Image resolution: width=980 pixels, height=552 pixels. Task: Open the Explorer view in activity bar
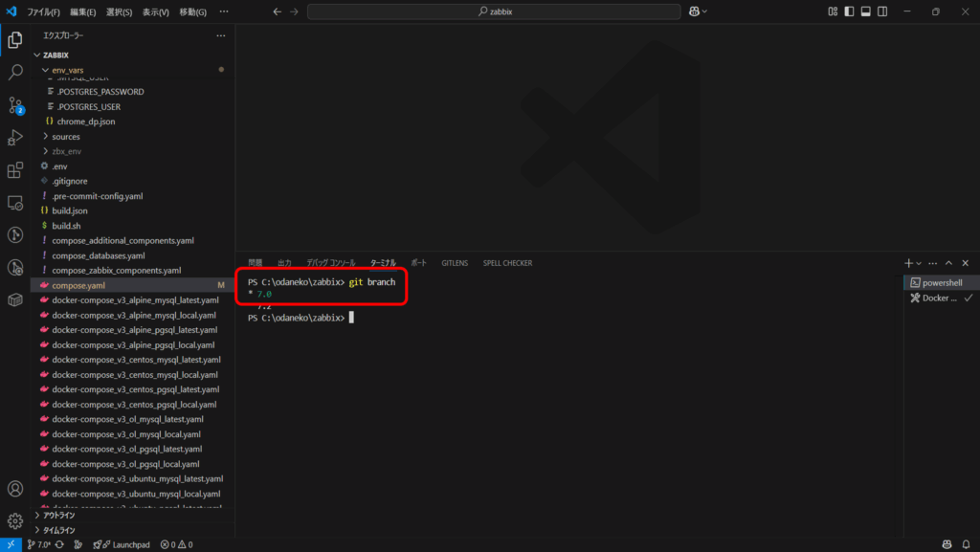pyautogui.click(x=15, y=40)
